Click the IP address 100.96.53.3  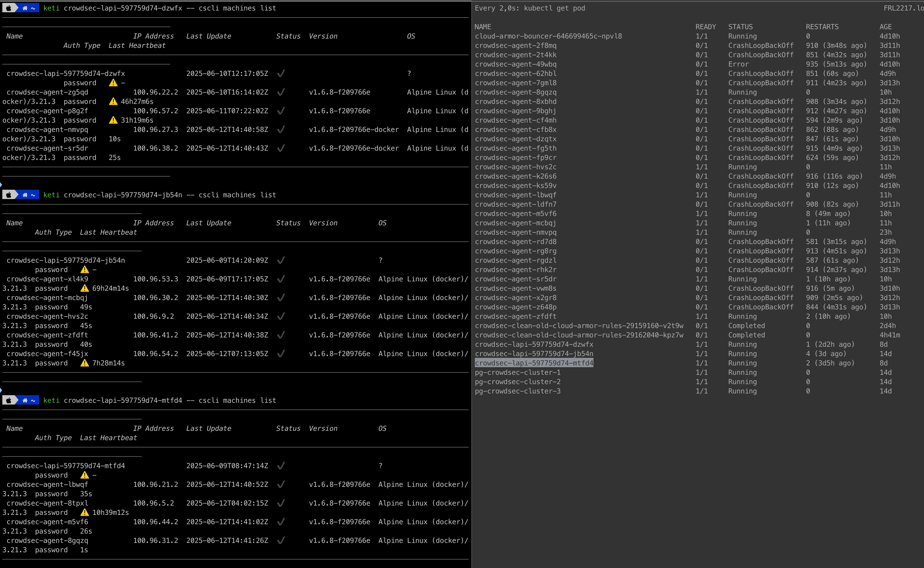(x=156, y=279)
